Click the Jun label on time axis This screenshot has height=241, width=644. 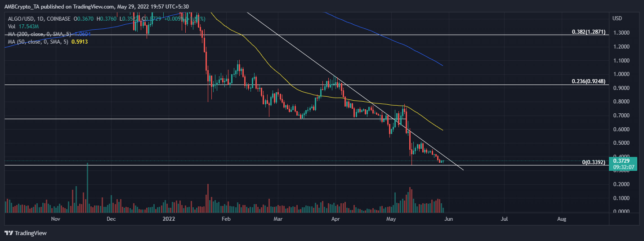click(448, 219)
